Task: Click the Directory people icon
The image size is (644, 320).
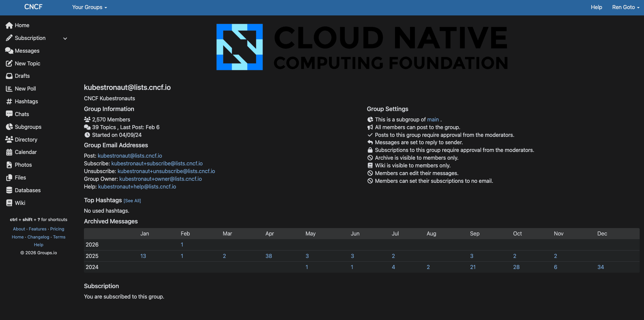Action: click(x=9, y=139)
